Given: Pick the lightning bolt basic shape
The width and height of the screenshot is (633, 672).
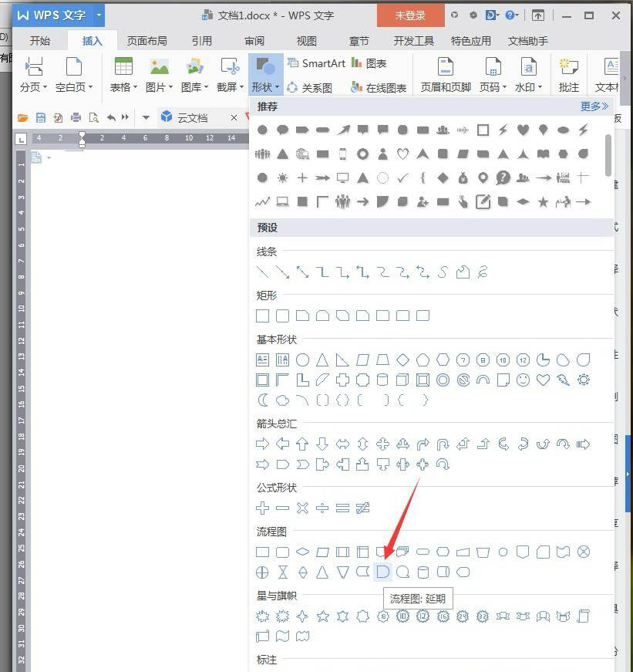Looking at the screenshot, I should click(x=563, y=380).
